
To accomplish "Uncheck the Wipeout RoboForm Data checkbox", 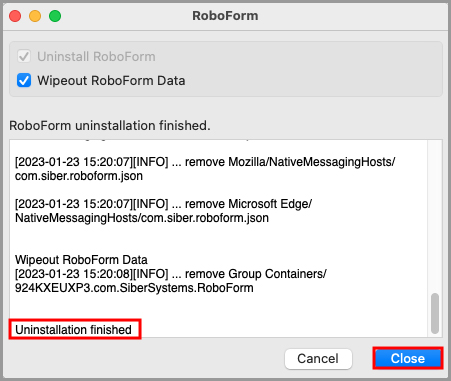I will (24, 80).
